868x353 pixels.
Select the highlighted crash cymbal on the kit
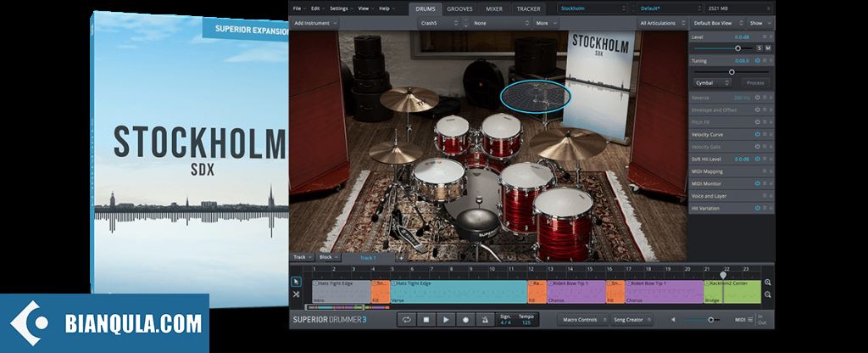[x=535, y=97]
